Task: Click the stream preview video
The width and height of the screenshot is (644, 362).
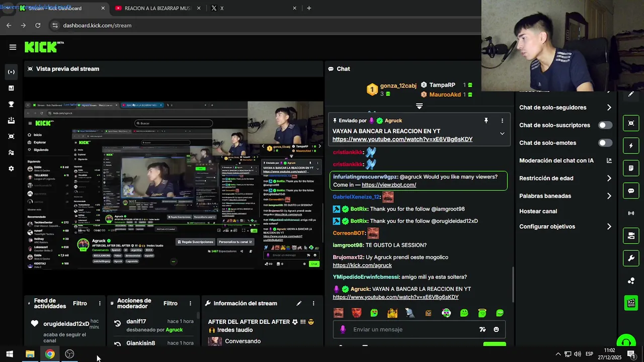Action: [x=174, y=185]
